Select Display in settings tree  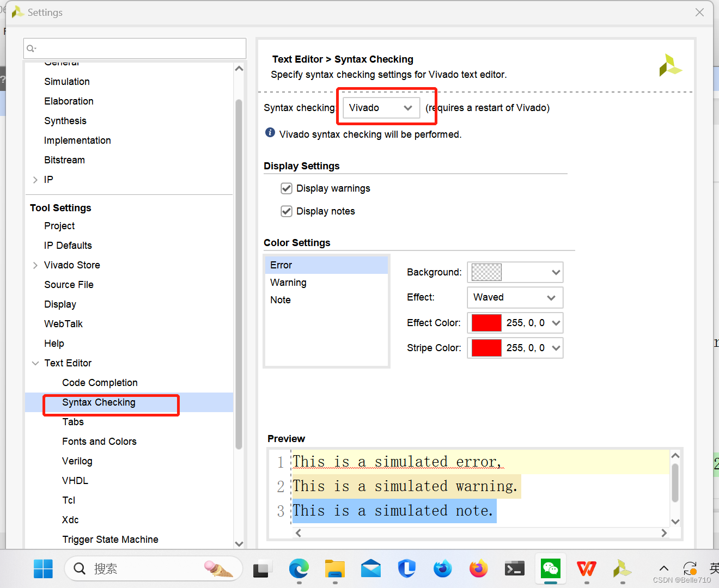60,304
